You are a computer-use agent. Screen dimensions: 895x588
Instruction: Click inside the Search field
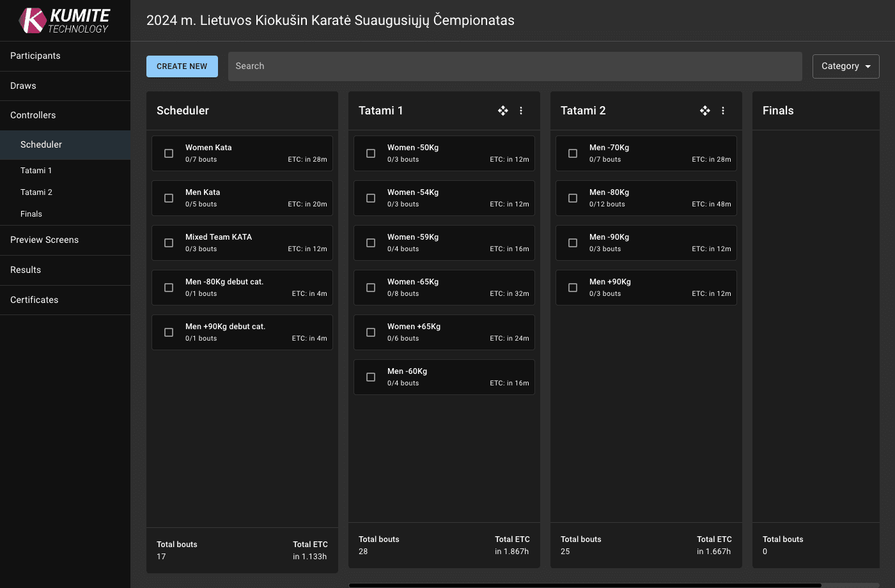point(515,66)
